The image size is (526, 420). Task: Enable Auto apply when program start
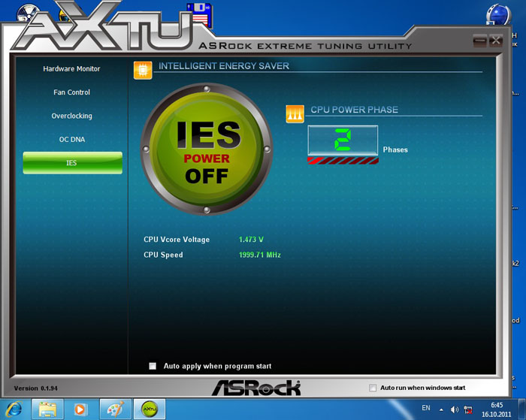click(153, 366)
